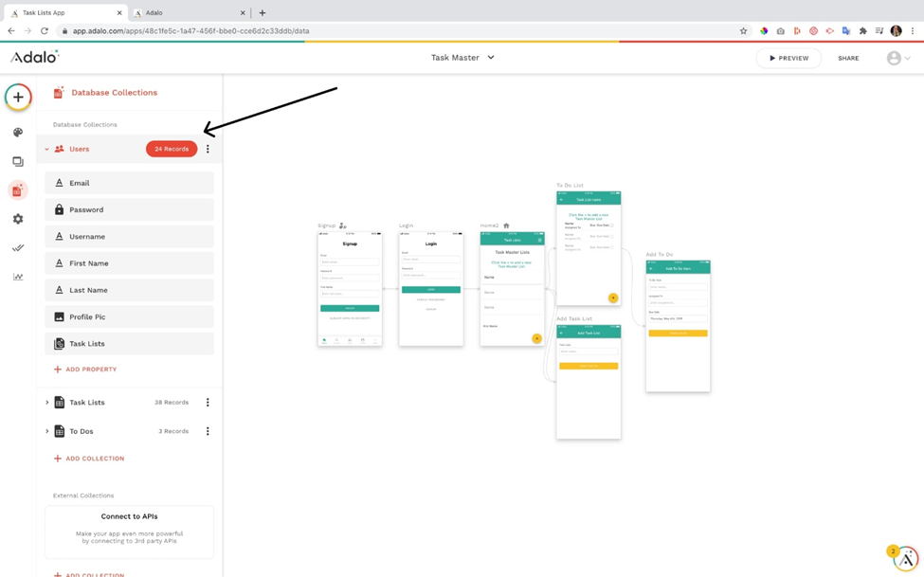Click the camera extension icon
This screenshot has width=924, height=577.
coord(780,30)
